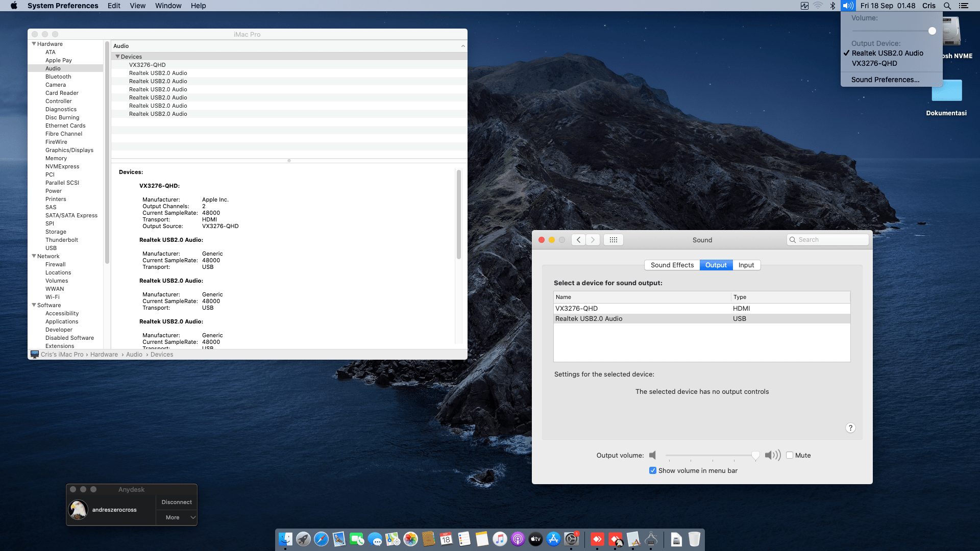Click AnyDesk Dock icon with eagle badge

click(616, 539)
